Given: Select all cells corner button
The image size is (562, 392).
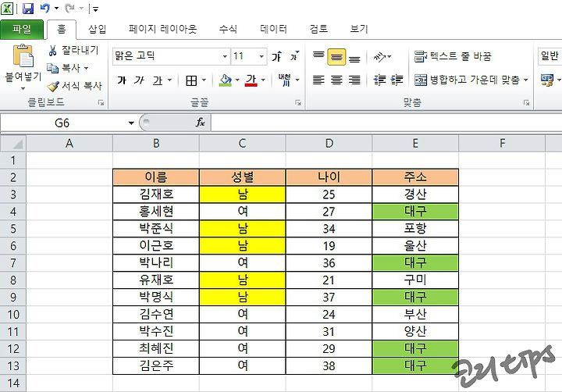Looking at the screenshot, I should click(x=13, y=144).
